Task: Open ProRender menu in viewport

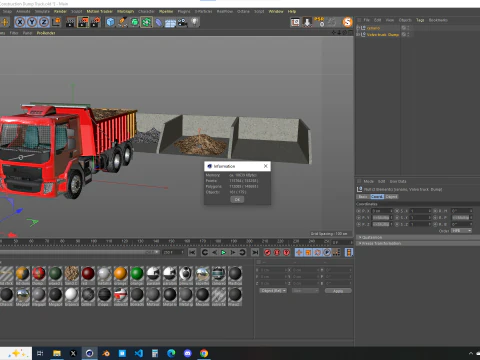Action: pyautogui.click(x=46, y=33)
